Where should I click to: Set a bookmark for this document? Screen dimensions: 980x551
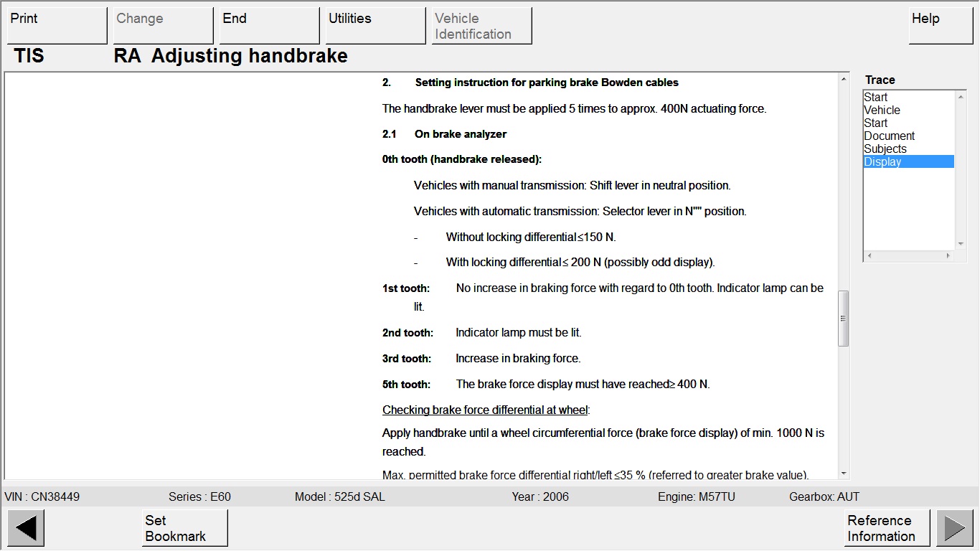[x=185, y=528]
